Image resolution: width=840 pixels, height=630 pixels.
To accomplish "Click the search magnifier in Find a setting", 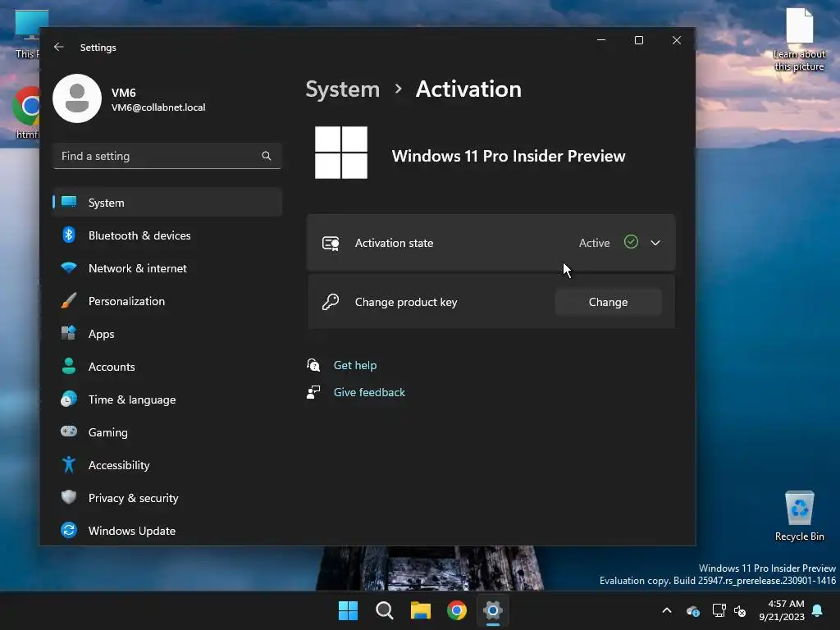I will (x=267, y=156).
